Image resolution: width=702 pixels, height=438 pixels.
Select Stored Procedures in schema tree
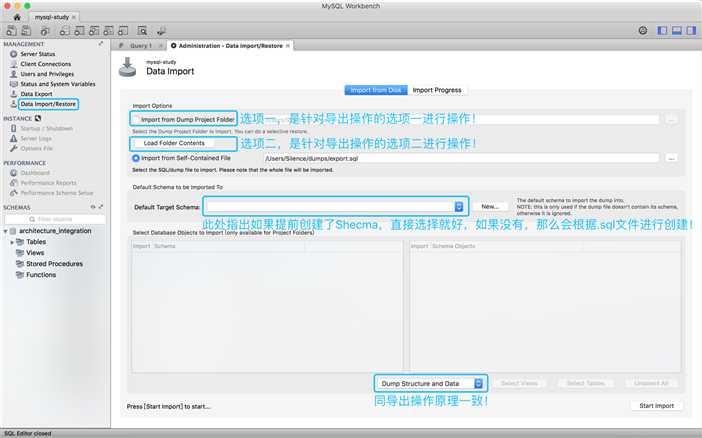click(54, 264)
